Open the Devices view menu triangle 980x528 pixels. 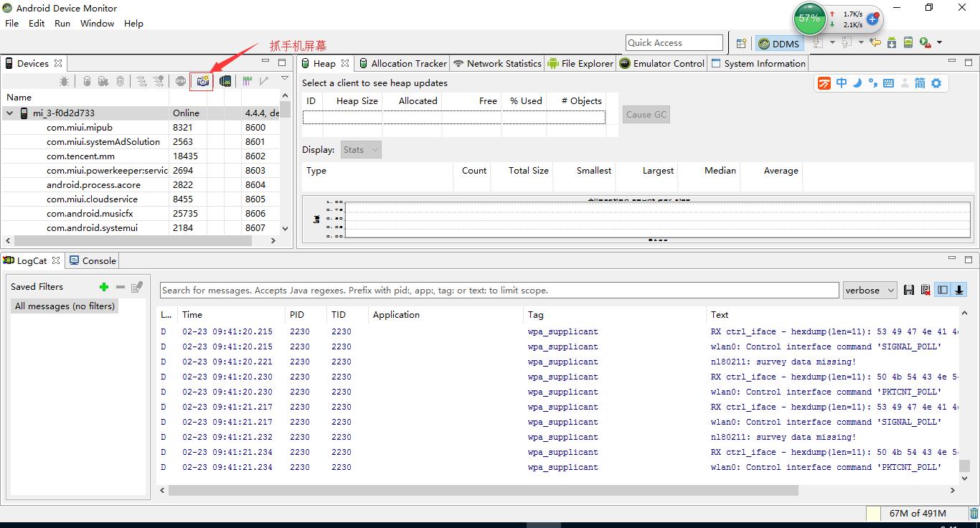click(285, 78)
